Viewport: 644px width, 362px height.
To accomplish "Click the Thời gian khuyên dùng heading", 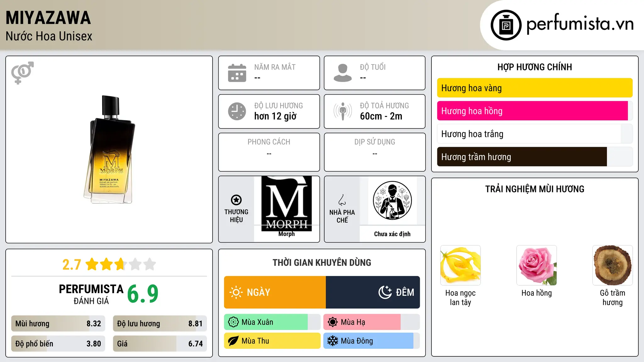I will click(x=322, y=262).
